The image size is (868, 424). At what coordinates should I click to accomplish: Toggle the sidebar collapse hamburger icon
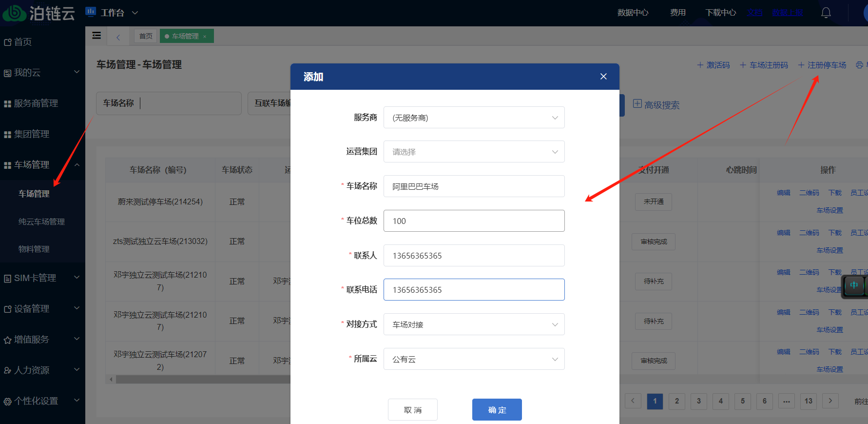[x=96, y=36]
